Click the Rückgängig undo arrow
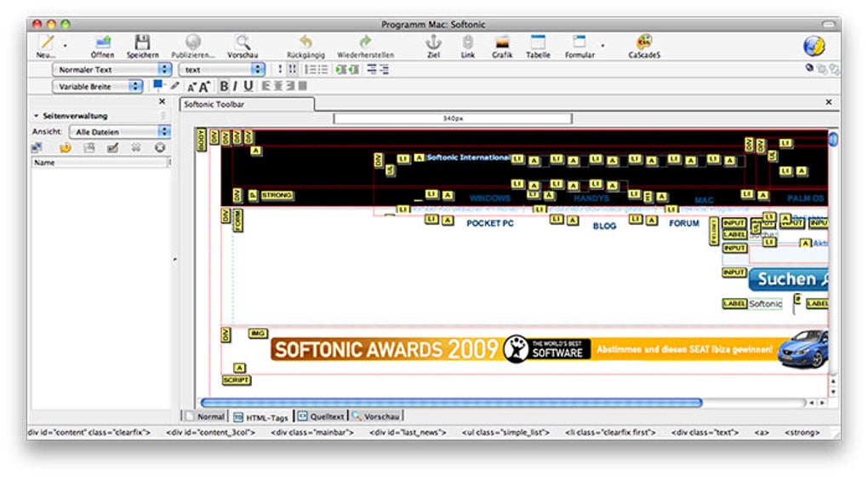This screenshot has height=477, width=868. pos(306,42)
